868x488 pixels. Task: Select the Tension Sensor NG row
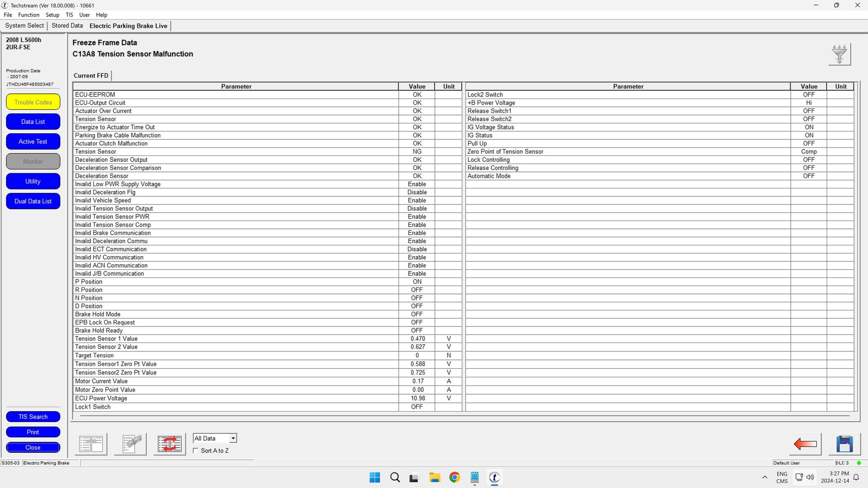tap(267, 152)
